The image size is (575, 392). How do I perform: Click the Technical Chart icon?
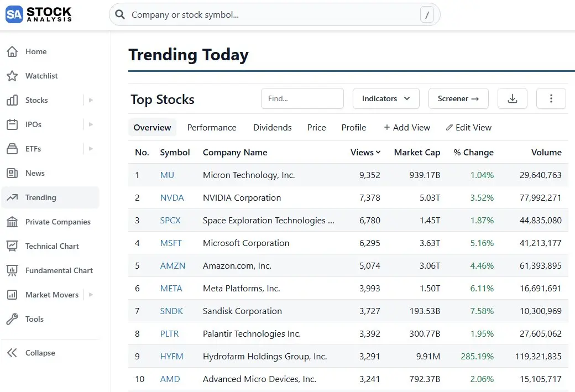12,246
